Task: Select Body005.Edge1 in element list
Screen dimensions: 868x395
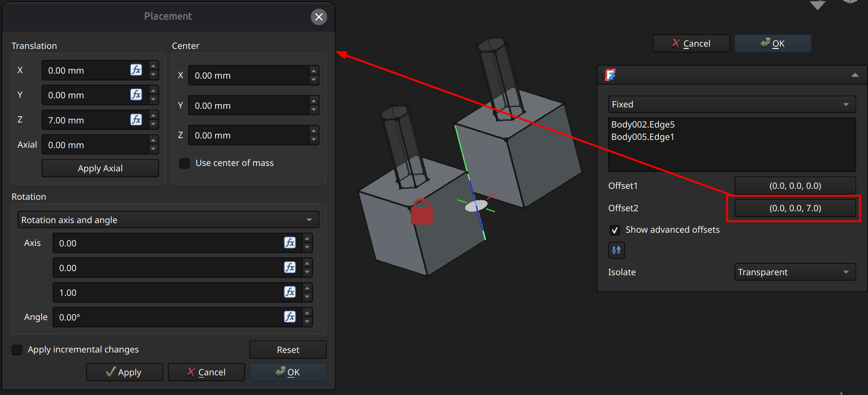Action: coord(642,137)
